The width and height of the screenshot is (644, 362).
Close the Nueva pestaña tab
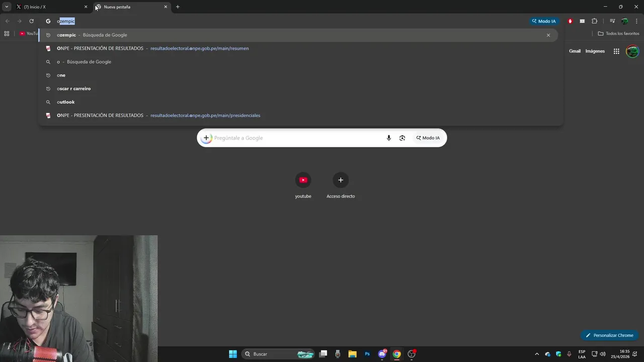click(166, 7)
